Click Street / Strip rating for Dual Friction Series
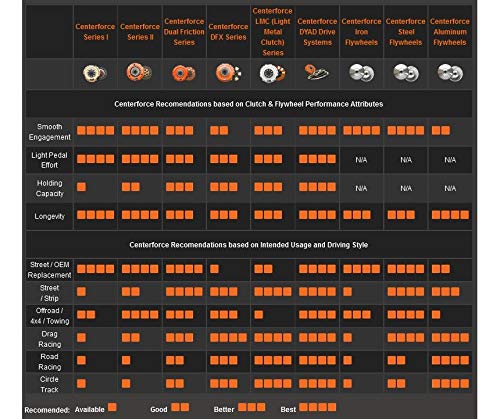The width and height of the screenshot is (500, 419). coord(184,292)
